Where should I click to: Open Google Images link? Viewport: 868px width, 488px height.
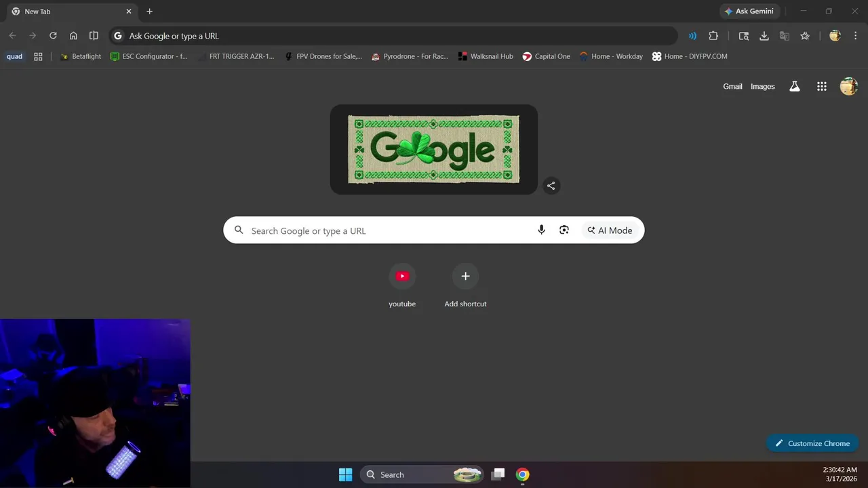762,86
